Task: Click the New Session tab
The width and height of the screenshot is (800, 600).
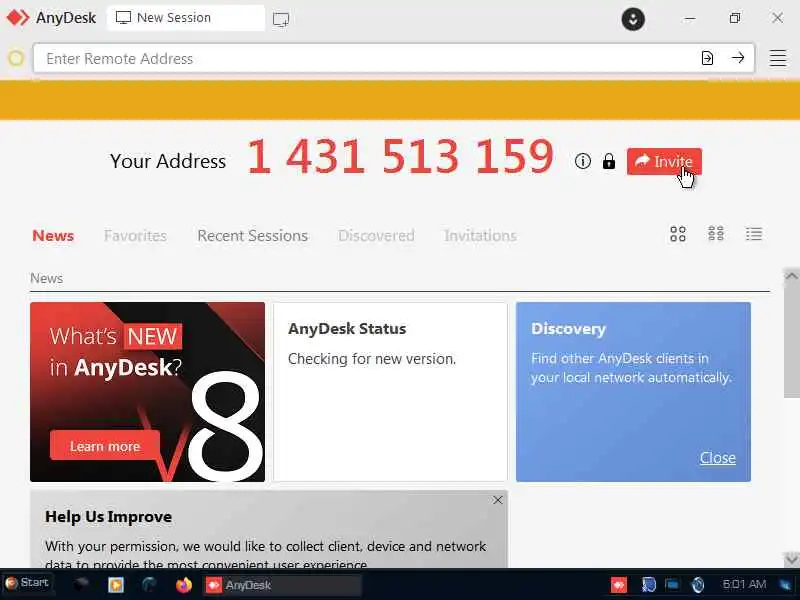Action: (186, 18)
